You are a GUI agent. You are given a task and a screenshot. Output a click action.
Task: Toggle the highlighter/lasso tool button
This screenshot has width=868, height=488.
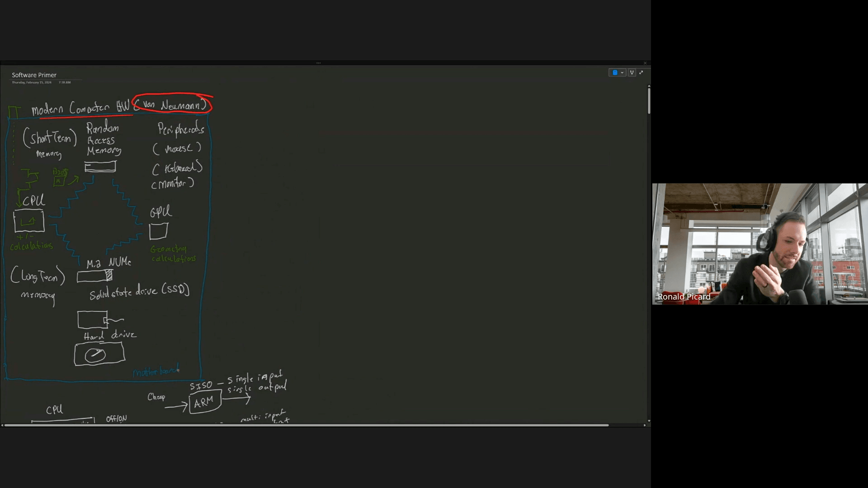tap(632, 72)
